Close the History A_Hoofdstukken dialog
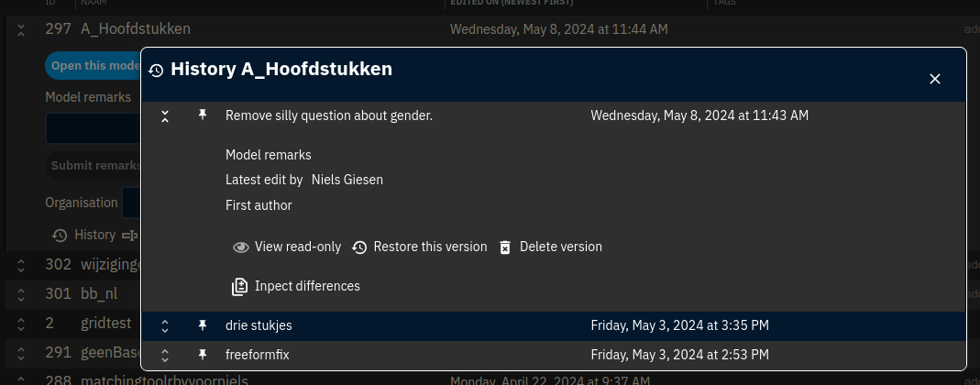Image resolution: width=980 pixels, height=385 pixels. (x=935, y=79)
